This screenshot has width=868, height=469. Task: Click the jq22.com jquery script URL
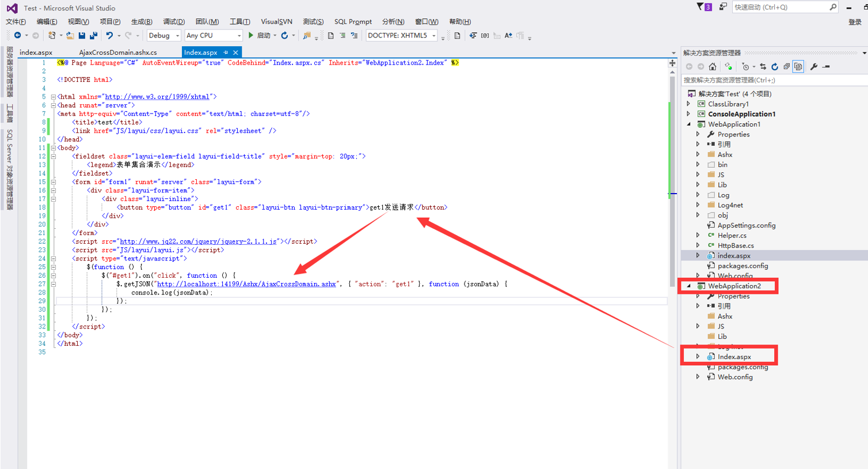[199, 241]
